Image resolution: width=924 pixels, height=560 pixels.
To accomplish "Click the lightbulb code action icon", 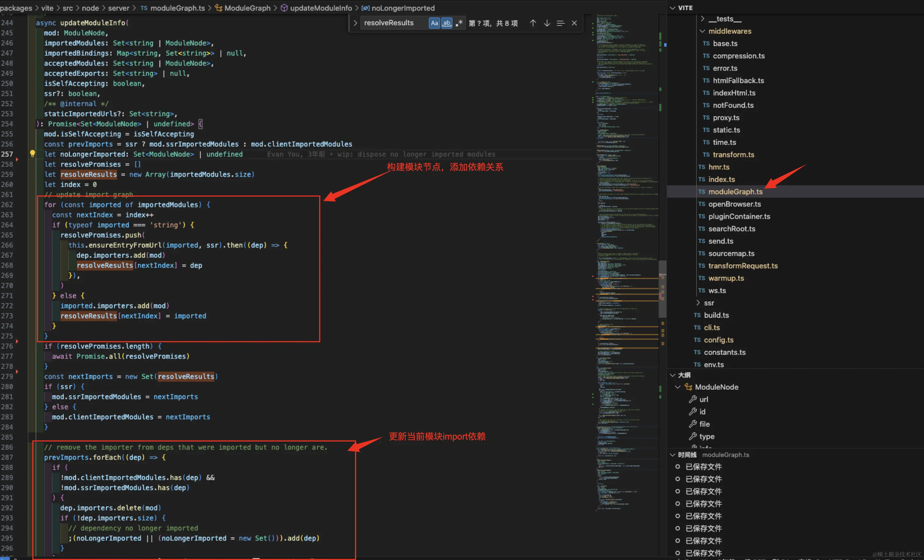I will 32,154.
